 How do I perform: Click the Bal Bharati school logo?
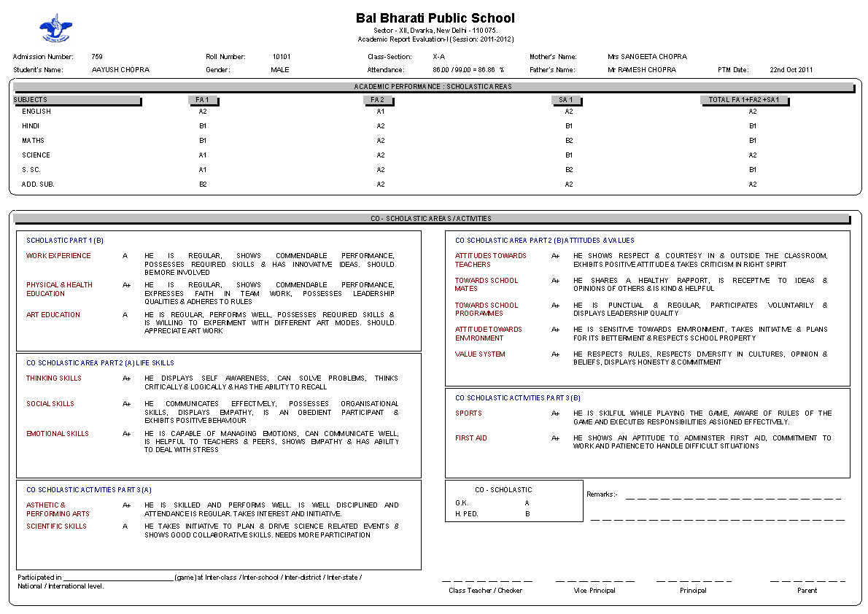[x=55, y=29]
